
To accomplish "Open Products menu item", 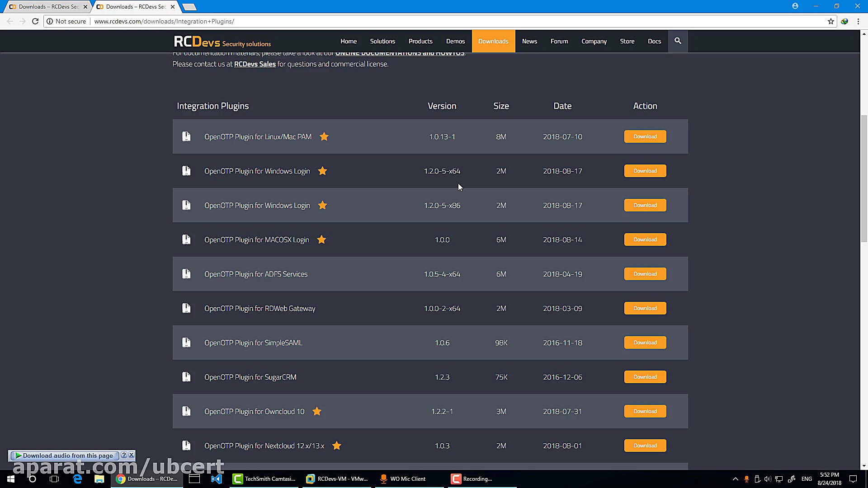I will pos(420,41).
